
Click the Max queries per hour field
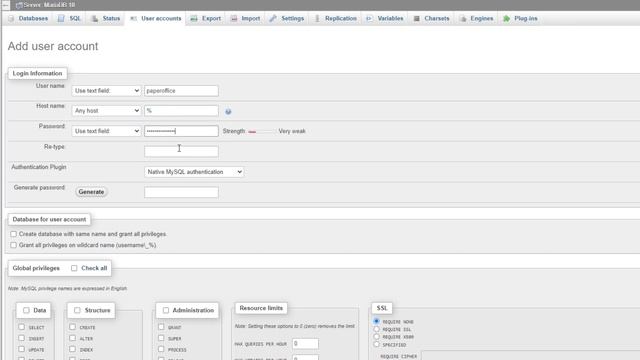[305, 344]
